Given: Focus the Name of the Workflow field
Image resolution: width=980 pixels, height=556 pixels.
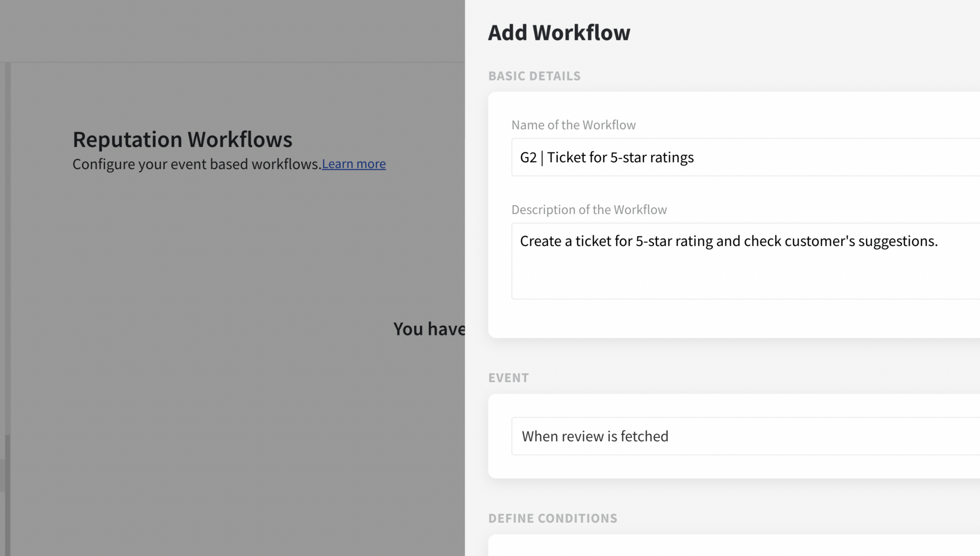Looking at the screenshot, I should coord(817,157).
